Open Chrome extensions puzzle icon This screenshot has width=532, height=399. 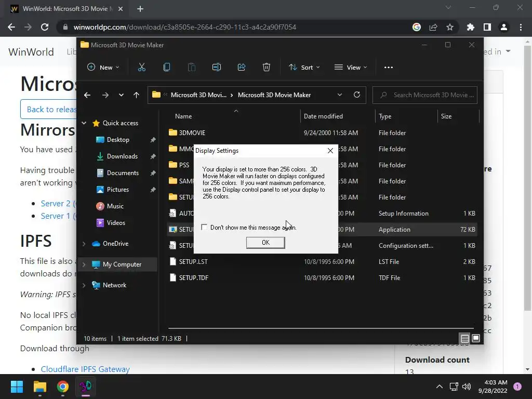click(470, 27)
